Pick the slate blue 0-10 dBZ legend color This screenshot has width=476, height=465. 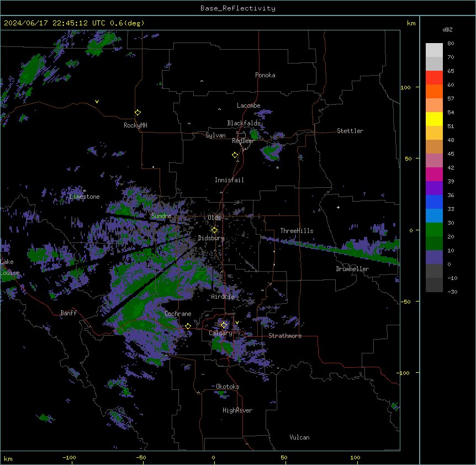coord(434,257)
